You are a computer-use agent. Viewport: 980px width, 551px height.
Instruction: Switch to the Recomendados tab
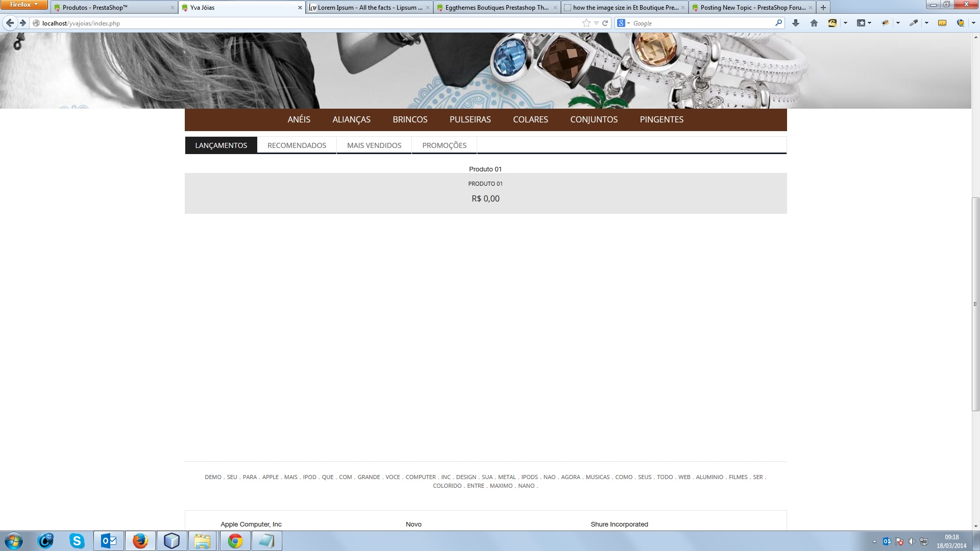pos(297,145)
